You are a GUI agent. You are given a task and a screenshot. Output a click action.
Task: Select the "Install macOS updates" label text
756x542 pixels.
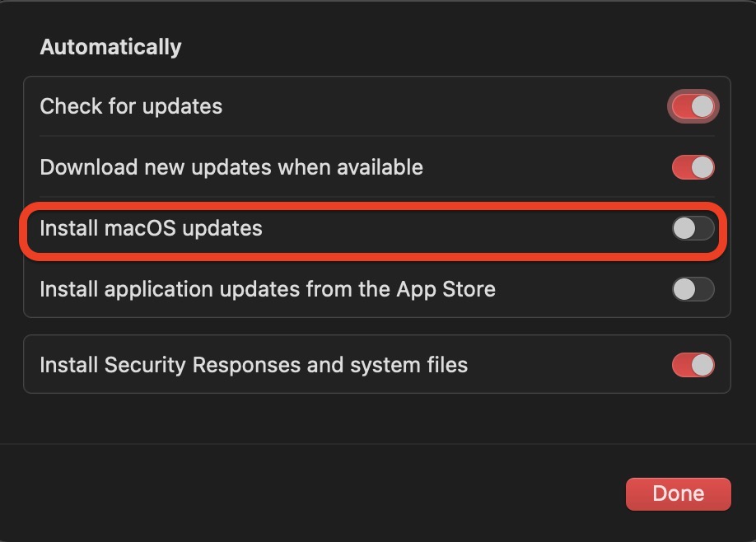click(151, 228)
